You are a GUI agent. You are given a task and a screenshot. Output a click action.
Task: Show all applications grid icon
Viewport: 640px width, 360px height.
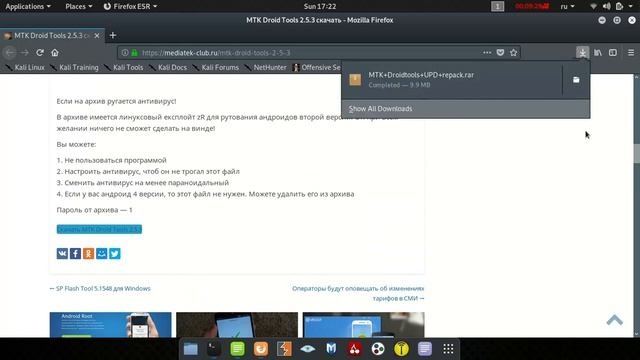click(x=448, y=349)
